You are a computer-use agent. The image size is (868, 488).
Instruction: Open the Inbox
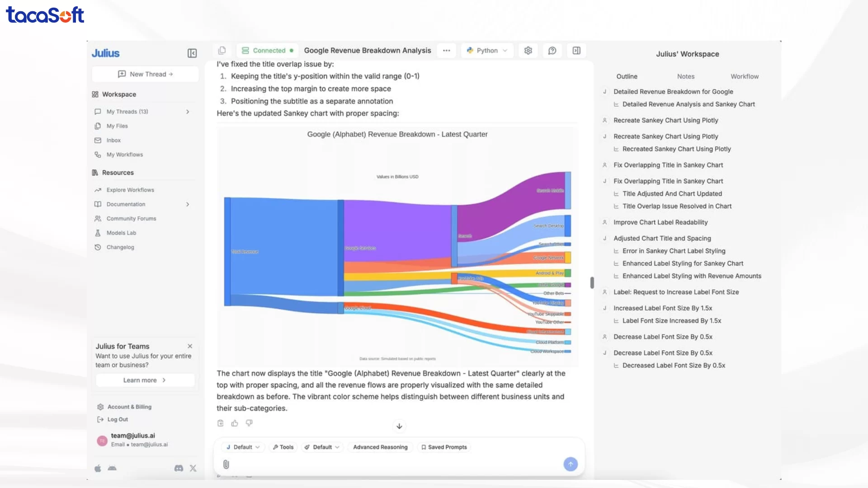[x=113, y=141]
